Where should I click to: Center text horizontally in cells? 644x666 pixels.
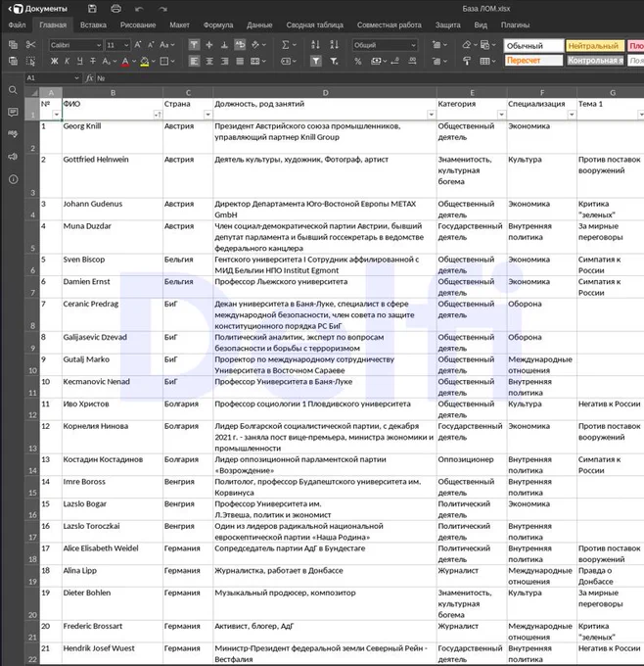tap(209, 61)
